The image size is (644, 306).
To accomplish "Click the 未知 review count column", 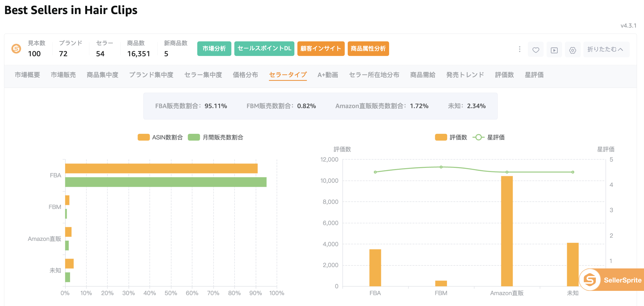I will coord(573,264).
